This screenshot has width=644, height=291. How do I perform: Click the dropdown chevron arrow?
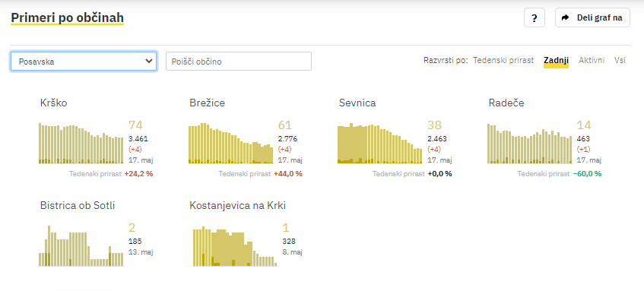pos(149,61)
